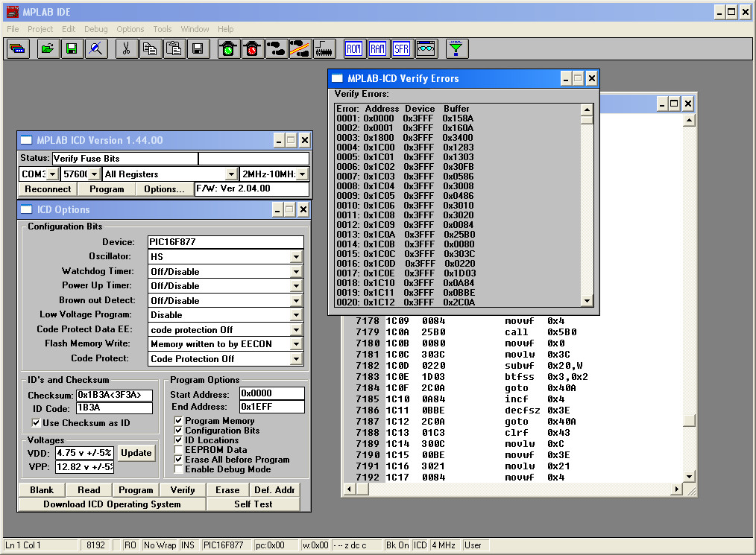
Task: Click the green funnel build icon
Action: tap(456, 48)
